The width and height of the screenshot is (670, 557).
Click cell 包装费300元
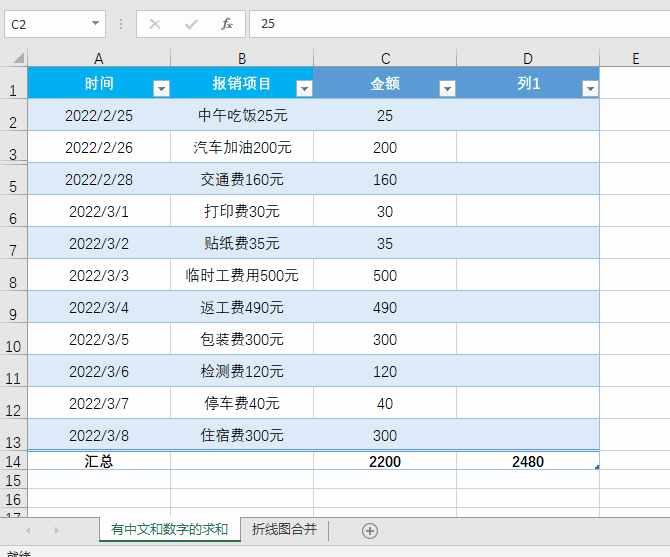point(242,340)
